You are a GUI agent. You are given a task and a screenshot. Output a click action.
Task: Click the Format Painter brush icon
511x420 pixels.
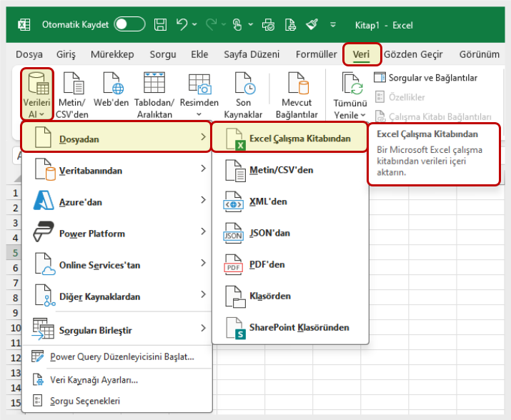tap(312, 24)
